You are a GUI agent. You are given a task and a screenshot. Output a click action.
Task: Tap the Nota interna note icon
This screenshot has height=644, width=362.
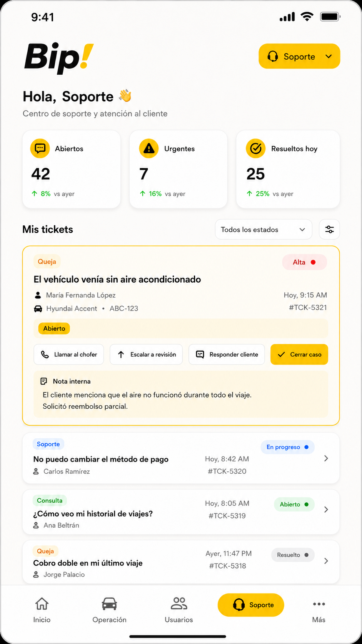(x=44, y=381)
